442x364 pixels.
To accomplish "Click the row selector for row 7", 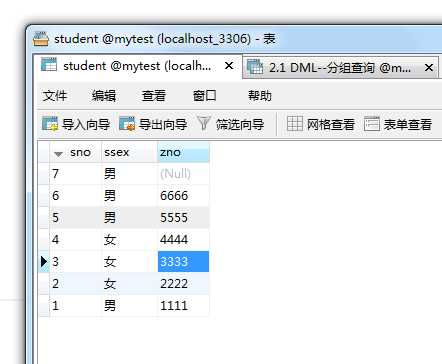I will tap(44, 174).
